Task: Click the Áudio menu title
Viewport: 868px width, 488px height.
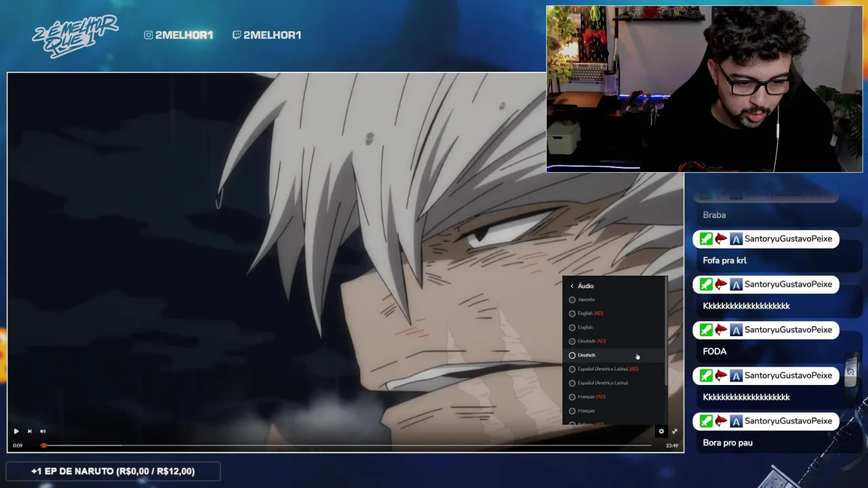Action: pyautogui.click(x=586, y=286)
